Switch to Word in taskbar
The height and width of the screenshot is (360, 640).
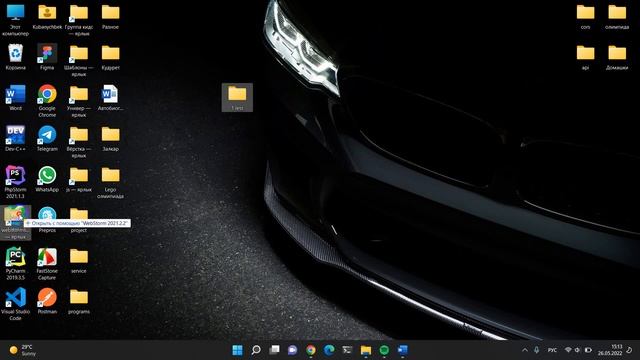402,350
